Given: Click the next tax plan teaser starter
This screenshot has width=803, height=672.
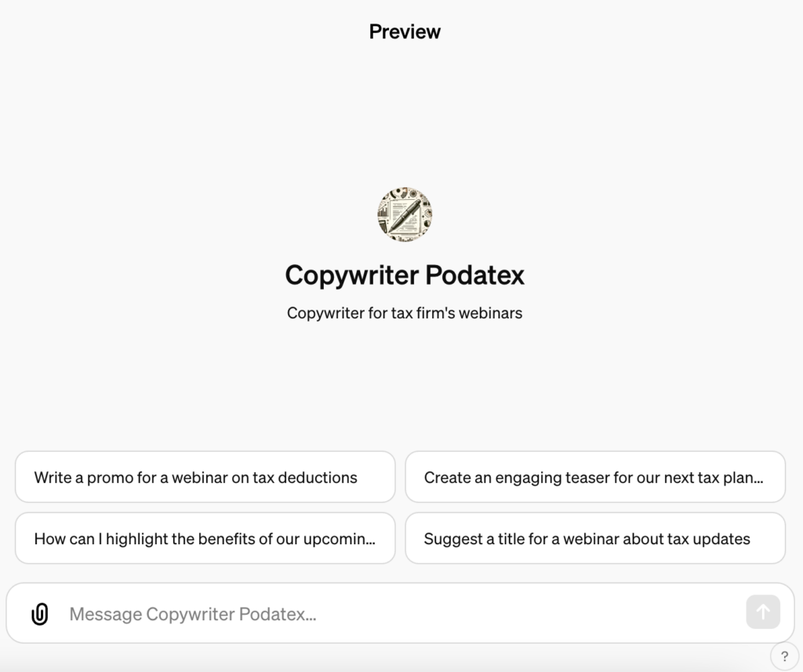Looking at the screenshot, I should tap(594, 477).
